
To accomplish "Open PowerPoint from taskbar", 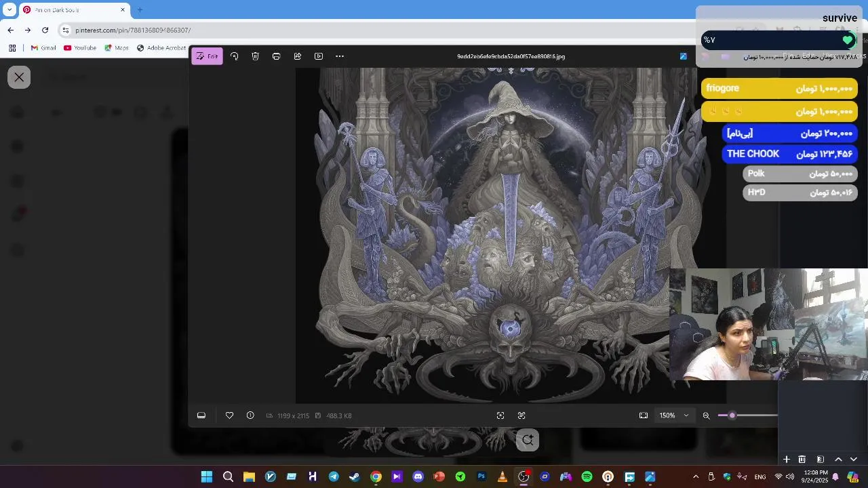I will [439, 477].
